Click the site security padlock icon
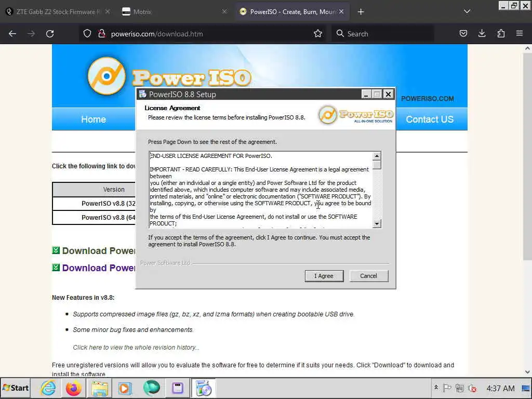This screenshot has width=532, height=399. coord(101,34)
